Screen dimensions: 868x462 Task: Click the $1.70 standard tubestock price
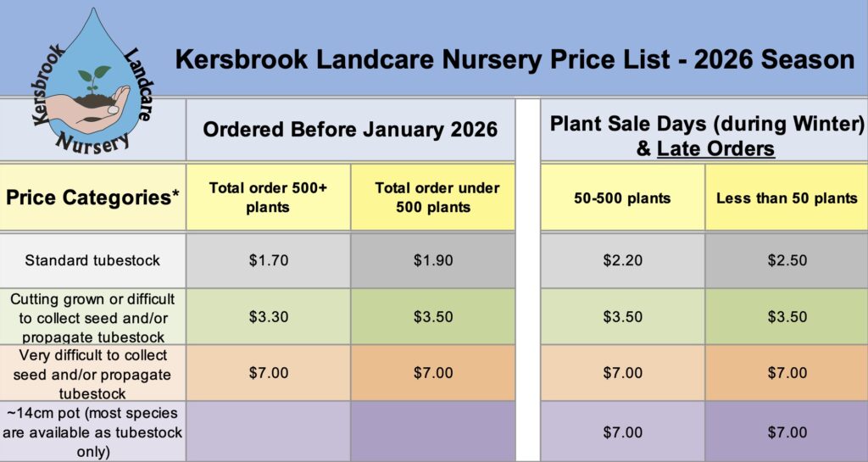click(x=269, y=260)
